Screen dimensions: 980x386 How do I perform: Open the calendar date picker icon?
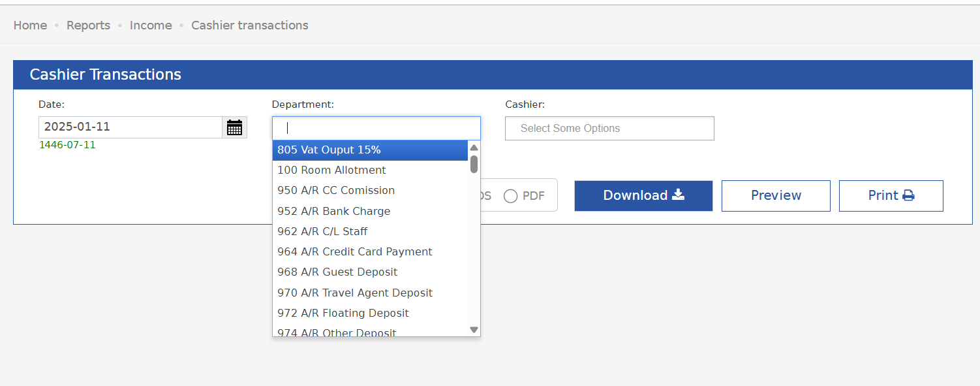click(x=234, y=127)
